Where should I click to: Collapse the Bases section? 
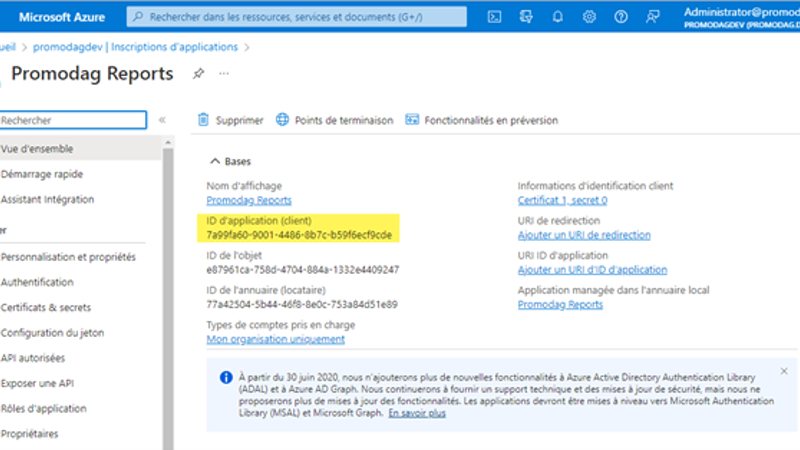(214, 161)
